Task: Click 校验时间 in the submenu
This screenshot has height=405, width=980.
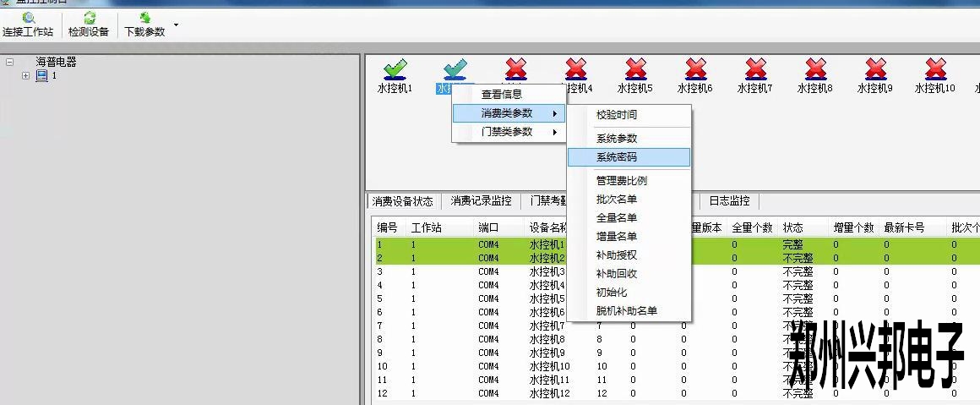Action: (617, 114)
